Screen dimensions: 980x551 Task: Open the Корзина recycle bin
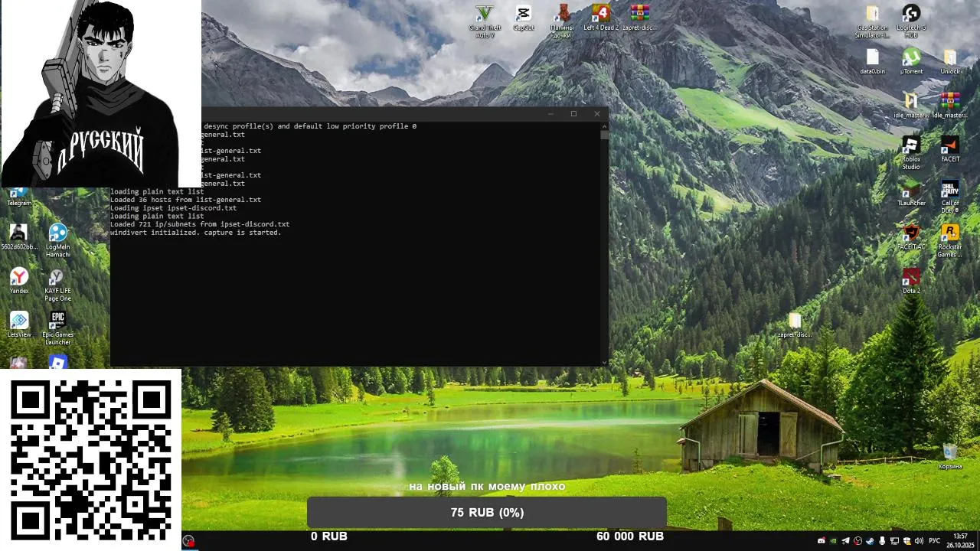pyautogui.click(x=950, y=456)
